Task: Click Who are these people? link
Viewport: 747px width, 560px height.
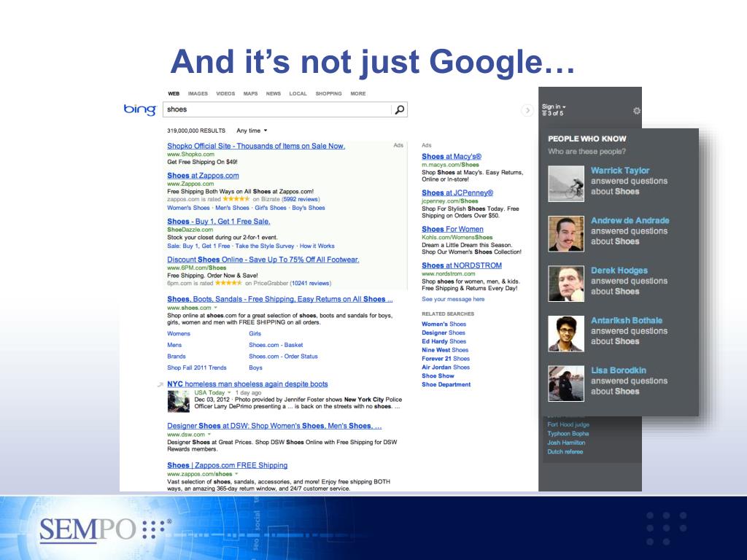Action: 587,152
